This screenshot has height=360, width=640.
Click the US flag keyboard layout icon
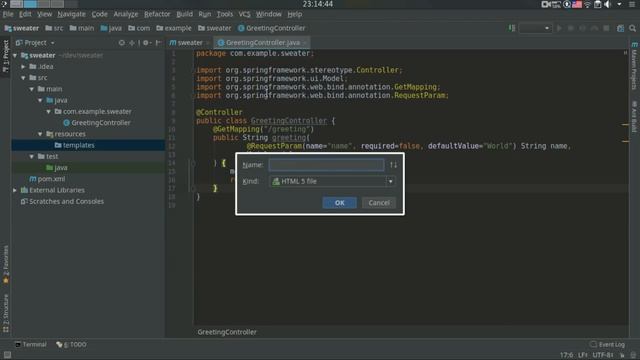577,4
